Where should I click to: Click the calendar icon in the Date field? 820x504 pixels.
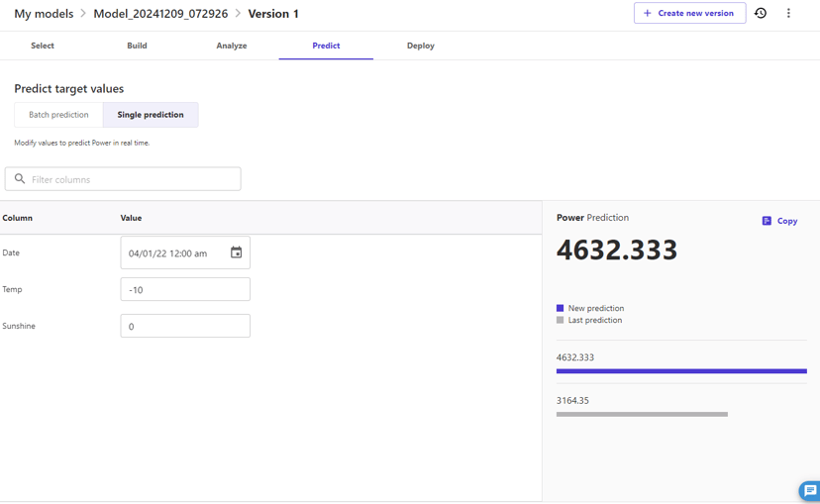point(237,252)
